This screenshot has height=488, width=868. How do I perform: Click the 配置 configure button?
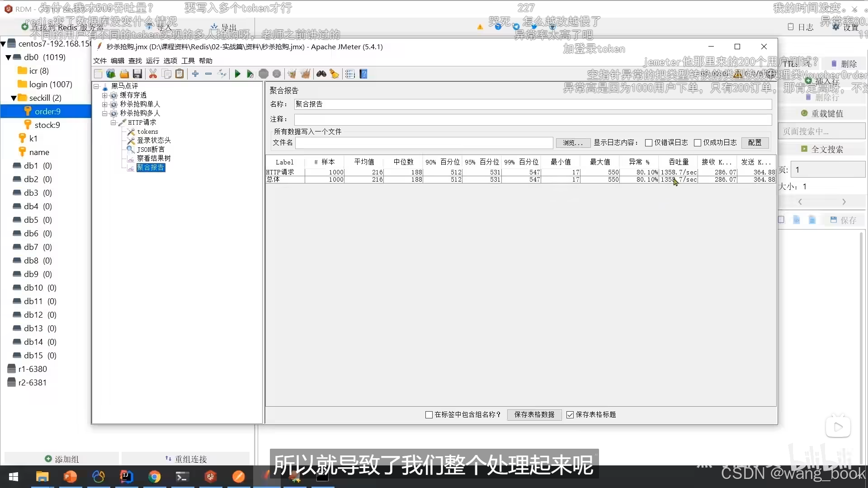pyautogui.click(x=755, y=143)
